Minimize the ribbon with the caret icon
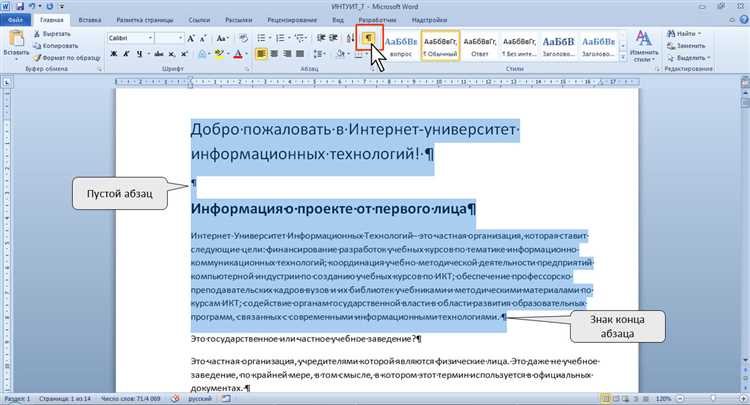 [x=732, y=20]
